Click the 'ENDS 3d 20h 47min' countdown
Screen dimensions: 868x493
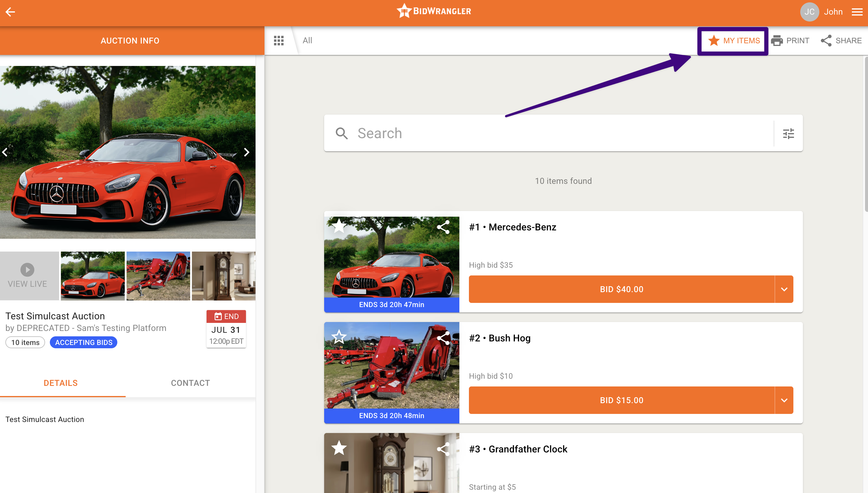point(392,305)
